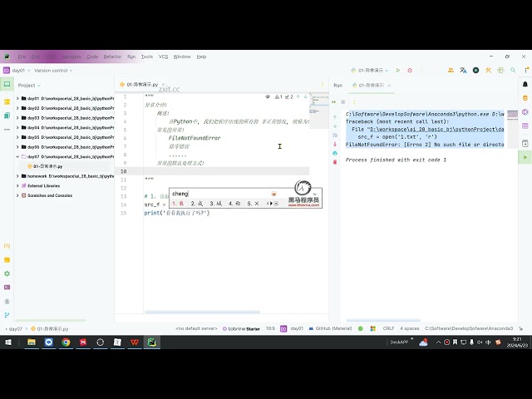
Task: Open Chrome from the Windows taskbar
Action: pyautogui.click(x=66, y=342)
